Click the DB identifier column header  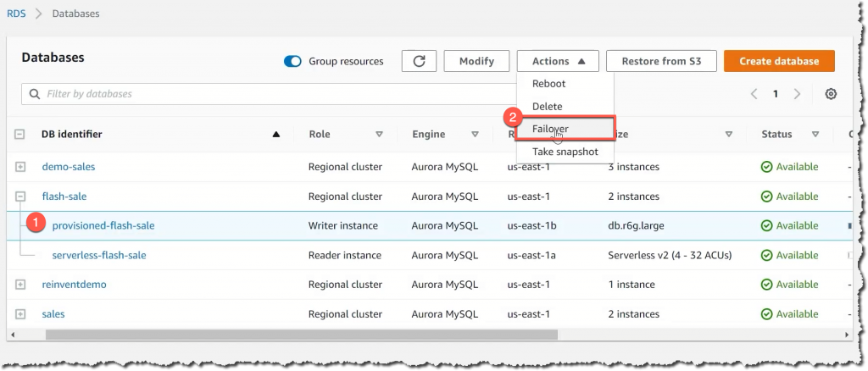click(x=72, y=135)
